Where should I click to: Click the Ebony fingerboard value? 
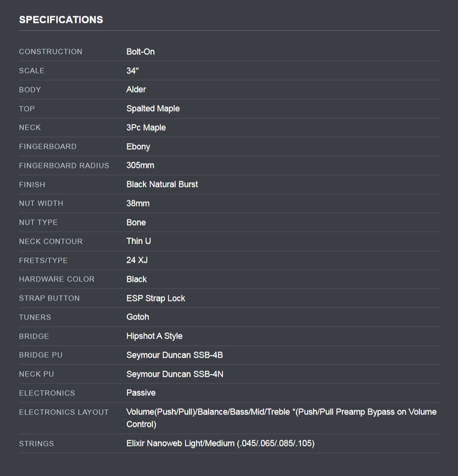(x=138, y=146)
